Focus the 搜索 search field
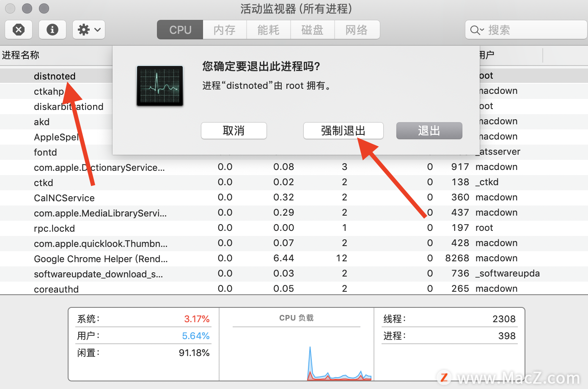 (526, 30)
